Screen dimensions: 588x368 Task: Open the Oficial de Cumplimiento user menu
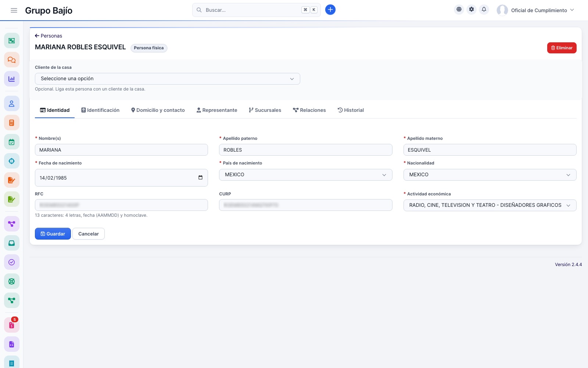pyautogui.click(x=535, y=10)
